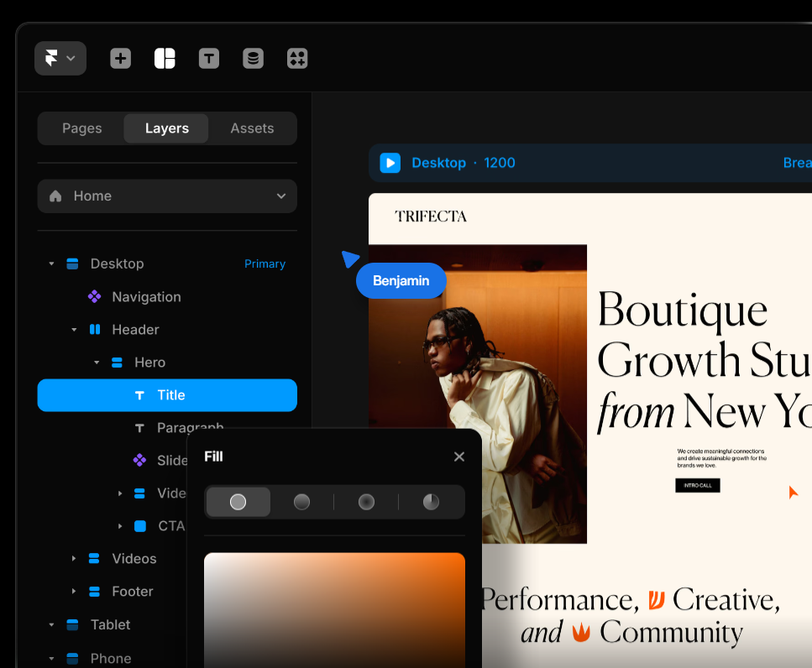Expand the CTA layer group

(x=119, y=526)
